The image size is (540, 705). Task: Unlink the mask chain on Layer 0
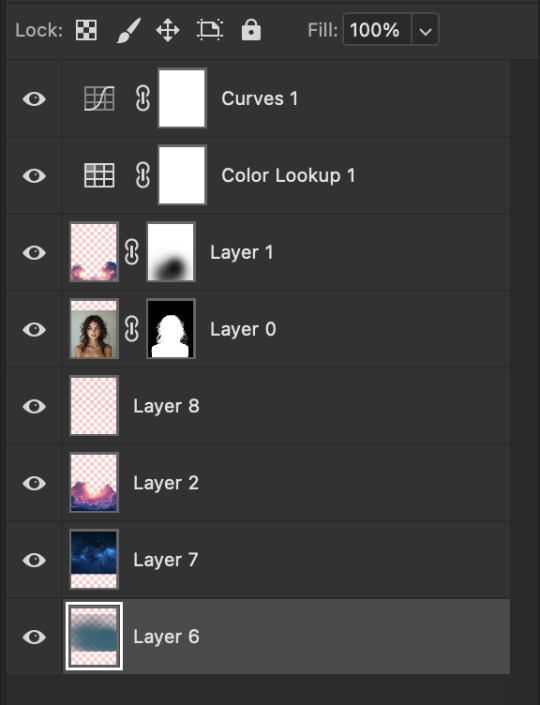tap(131, 329)
